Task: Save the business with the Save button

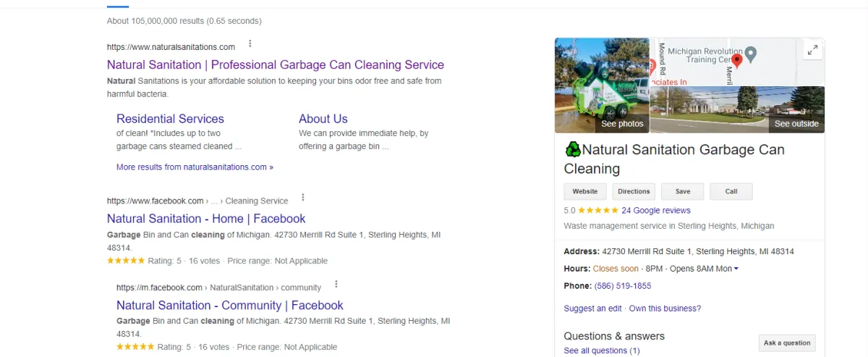Action: pyautogui.click(x=683, y=191)
